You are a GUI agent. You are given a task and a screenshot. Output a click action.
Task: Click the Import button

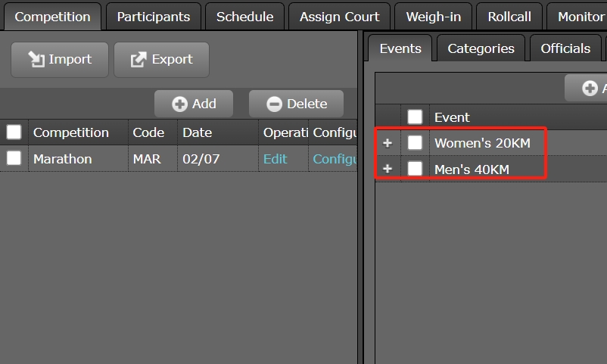[60, 59]
